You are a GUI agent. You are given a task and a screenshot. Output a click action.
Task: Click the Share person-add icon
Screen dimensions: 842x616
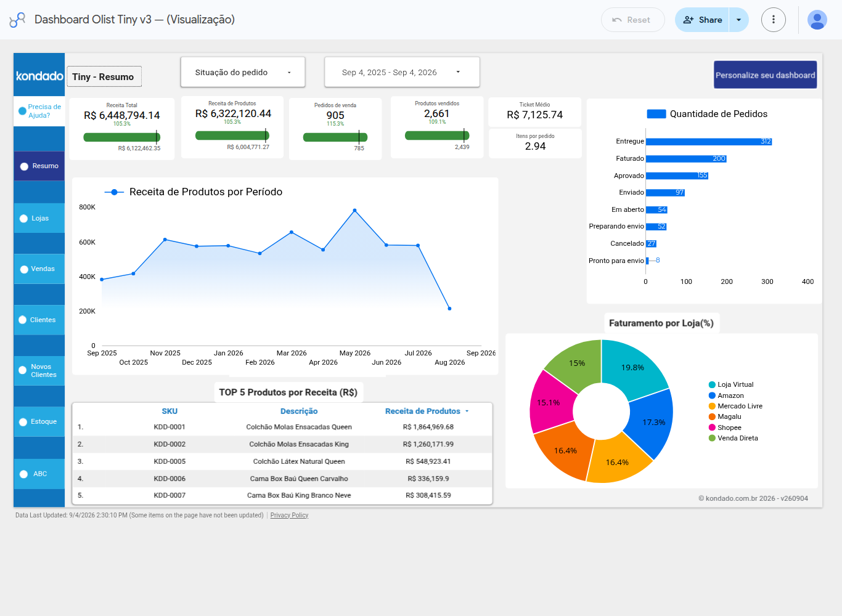click(x=689, y=20)
